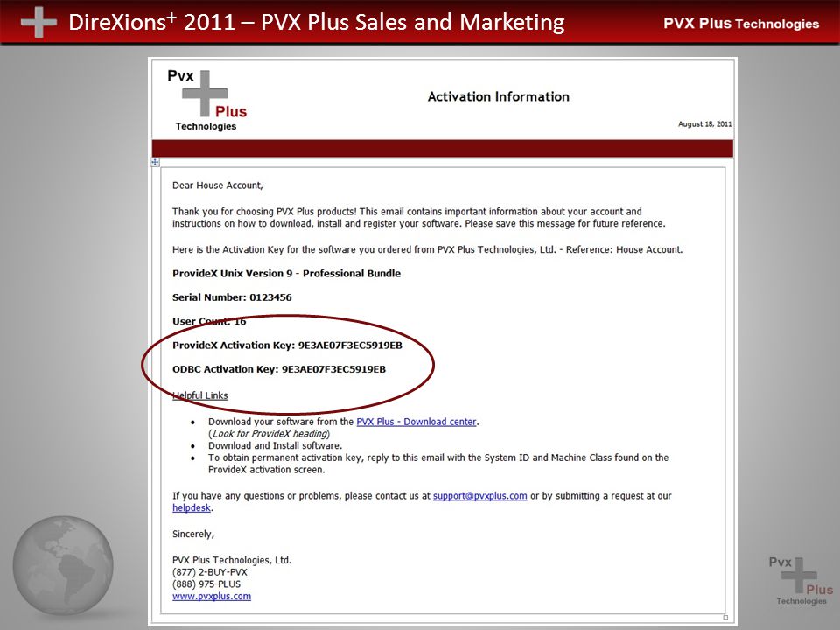Click the 'Sincerely,' closing line

[x=192, y=534]
